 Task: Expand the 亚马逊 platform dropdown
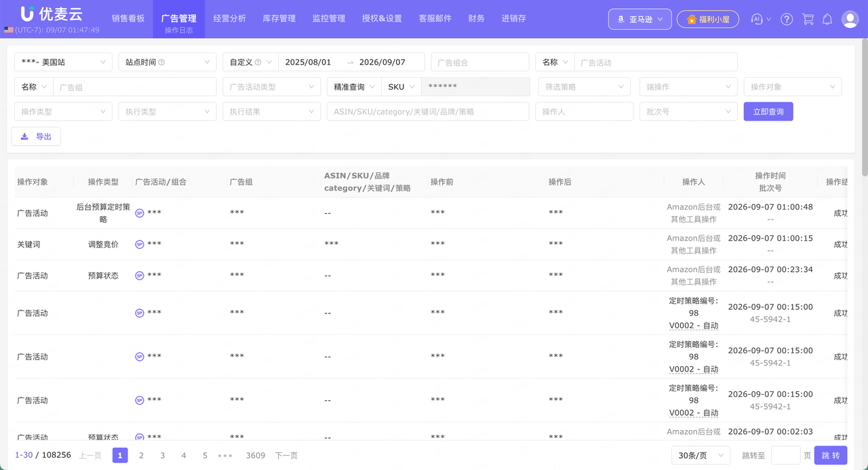pyautogui.click(x=640, y=20)
